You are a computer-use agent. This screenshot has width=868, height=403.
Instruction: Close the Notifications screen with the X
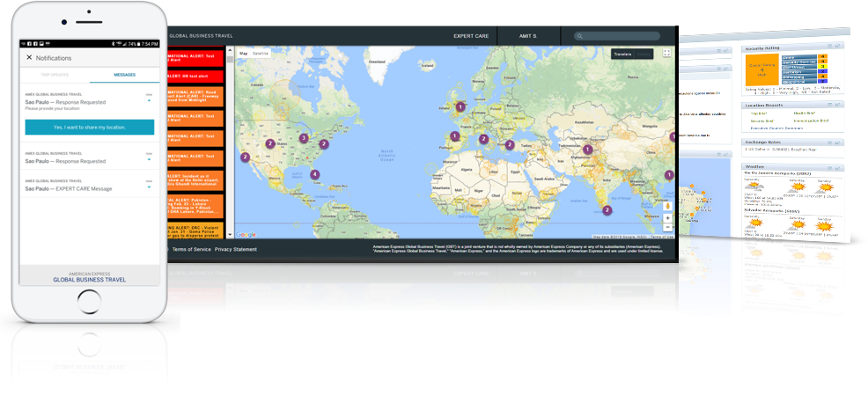pos(29,57)
